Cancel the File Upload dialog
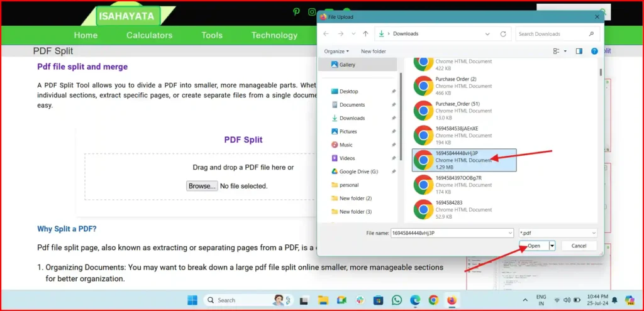Image resolution: width=644 pixels, height=311 pixels. point(579,246)
